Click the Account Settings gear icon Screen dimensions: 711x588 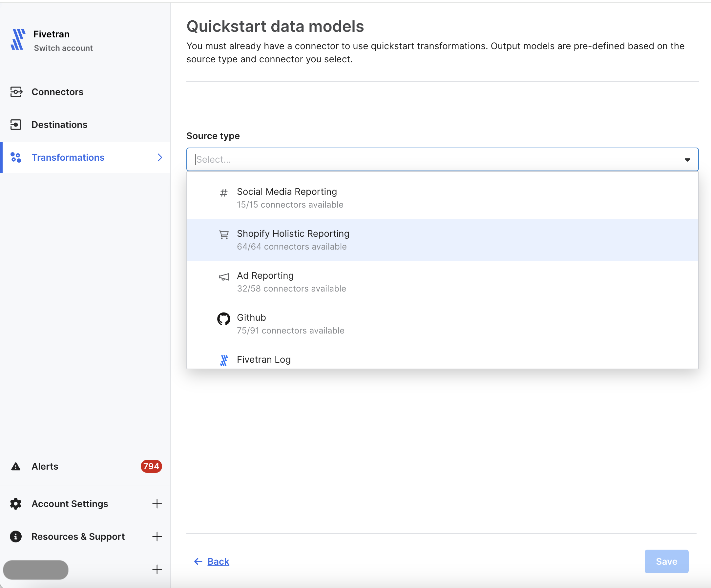click(15, 504)
